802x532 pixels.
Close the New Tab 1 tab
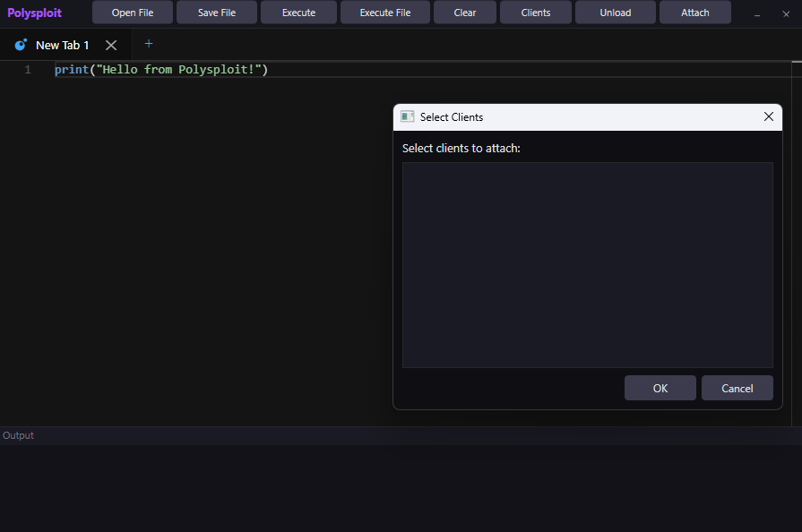(x=111, y=46)
